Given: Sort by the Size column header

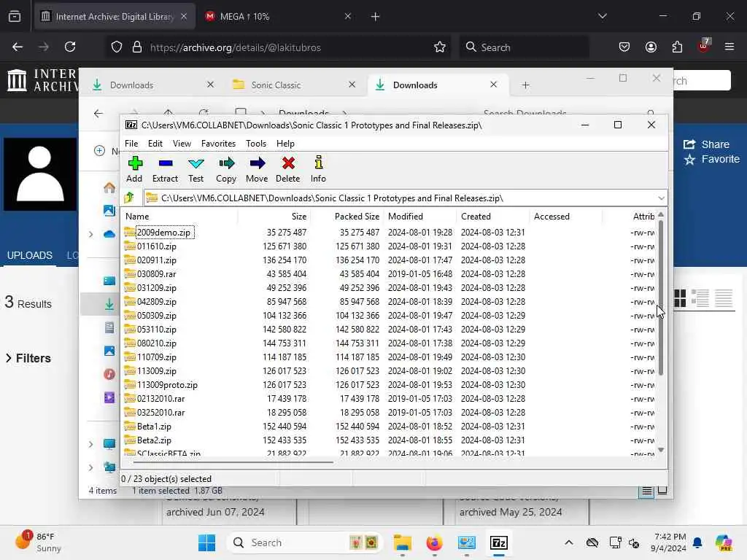Looking at the screenshot, I should [274, 216].
